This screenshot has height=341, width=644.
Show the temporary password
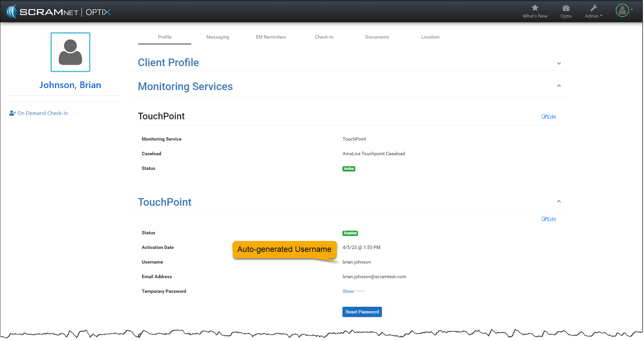[348, 291]
